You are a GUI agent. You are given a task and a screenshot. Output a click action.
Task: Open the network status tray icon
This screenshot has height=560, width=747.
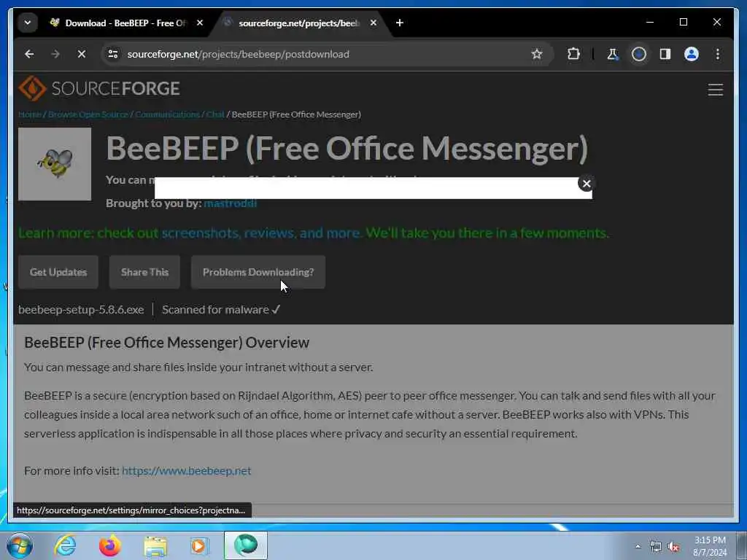656,547
